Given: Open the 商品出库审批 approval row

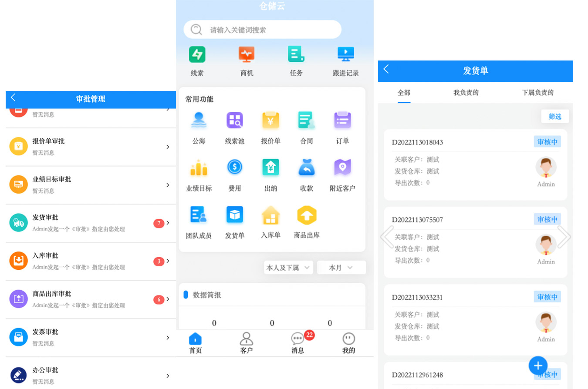Looking at the screenshot, I should coord(91,299).
